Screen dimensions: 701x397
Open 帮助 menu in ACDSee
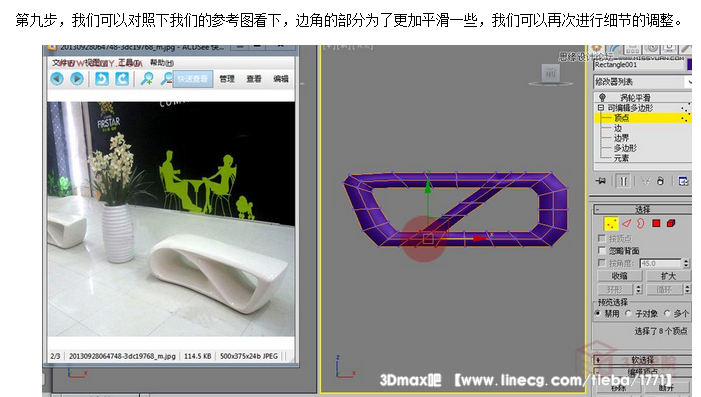point(161,63)
